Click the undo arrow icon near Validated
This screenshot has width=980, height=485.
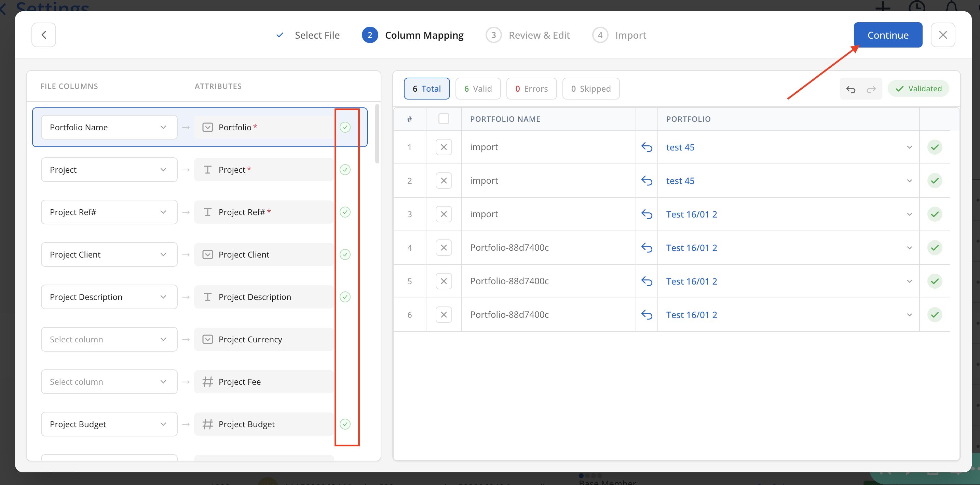(x=850, y=89)
